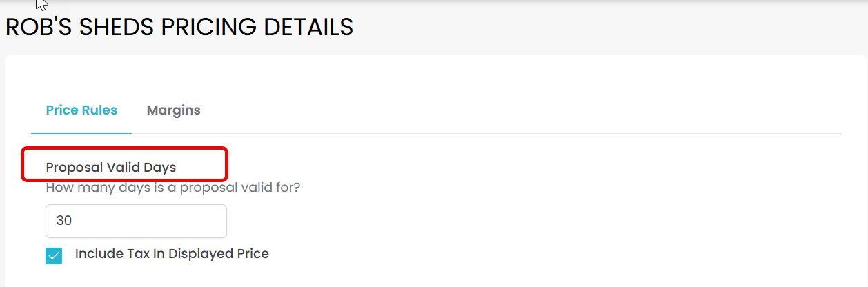The image size is (868, 287).
Task: Toggle the tax inclusion blue checkbox
Action: [54, 256]
